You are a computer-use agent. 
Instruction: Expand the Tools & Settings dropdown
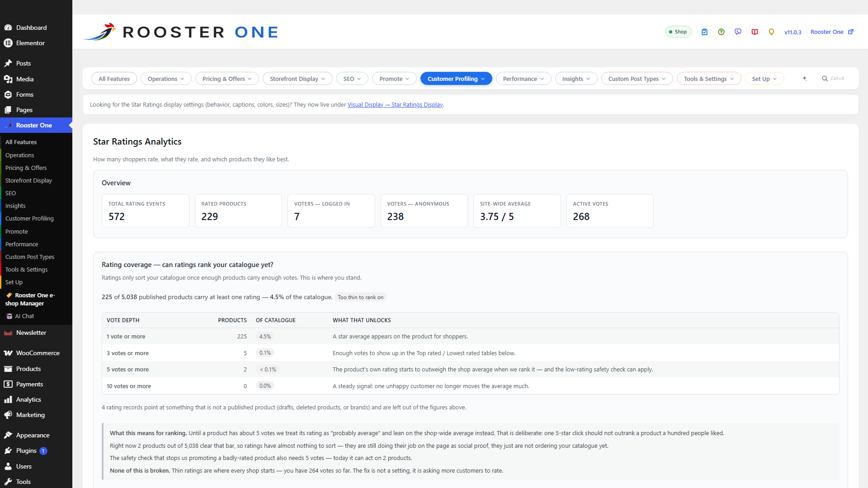tap(708, 79)
